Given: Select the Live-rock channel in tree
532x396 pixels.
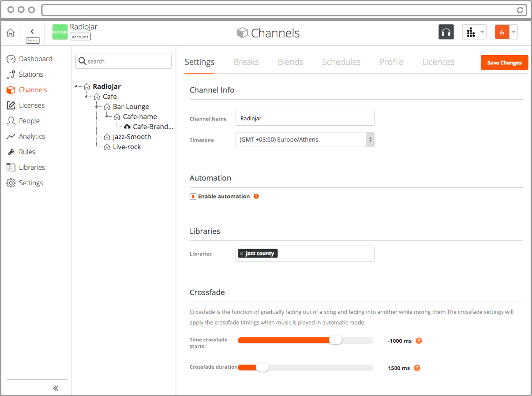Looking at the screenshot, I should click(127, 147).
